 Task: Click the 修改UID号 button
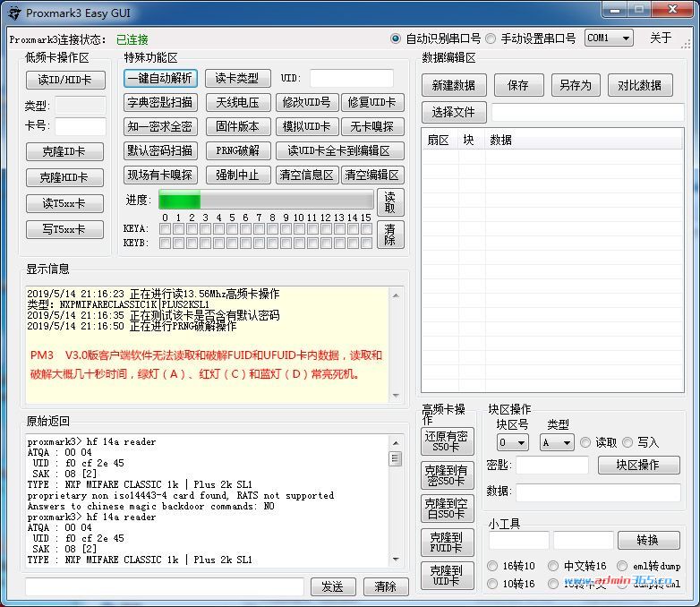(307, 102)
